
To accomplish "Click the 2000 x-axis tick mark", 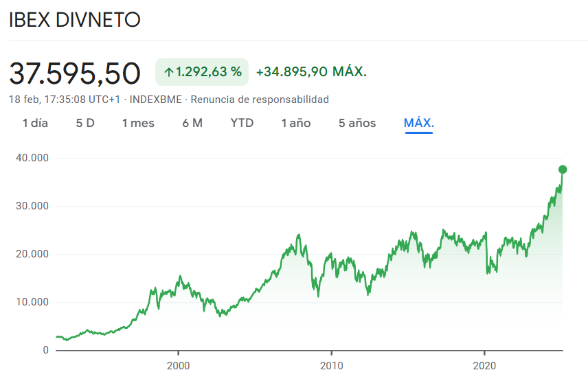I will click(178, 353).
